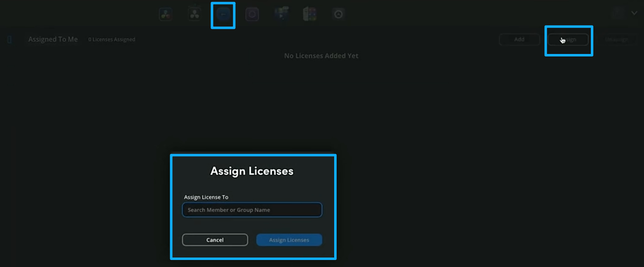644x267 pixels.
Task: Click the settings gear app icon
Action: [338, 14]
